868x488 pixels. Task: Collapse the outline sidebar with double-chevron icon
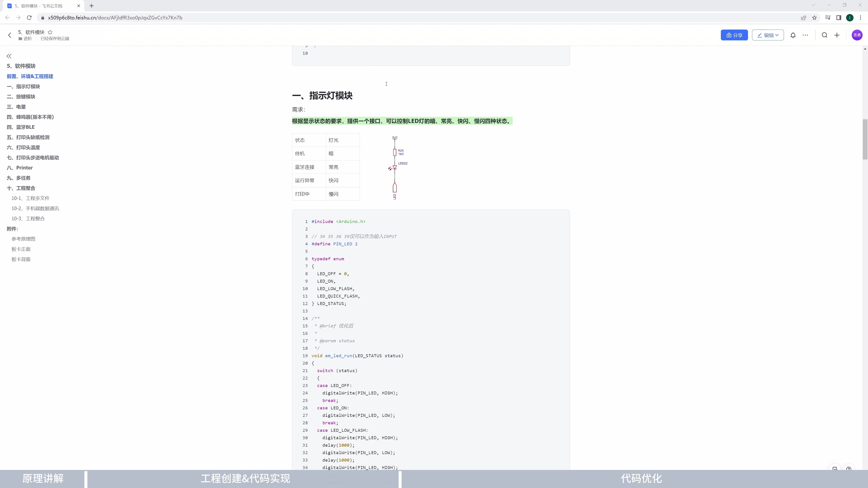pyautogui.click(x=9, y=56)
